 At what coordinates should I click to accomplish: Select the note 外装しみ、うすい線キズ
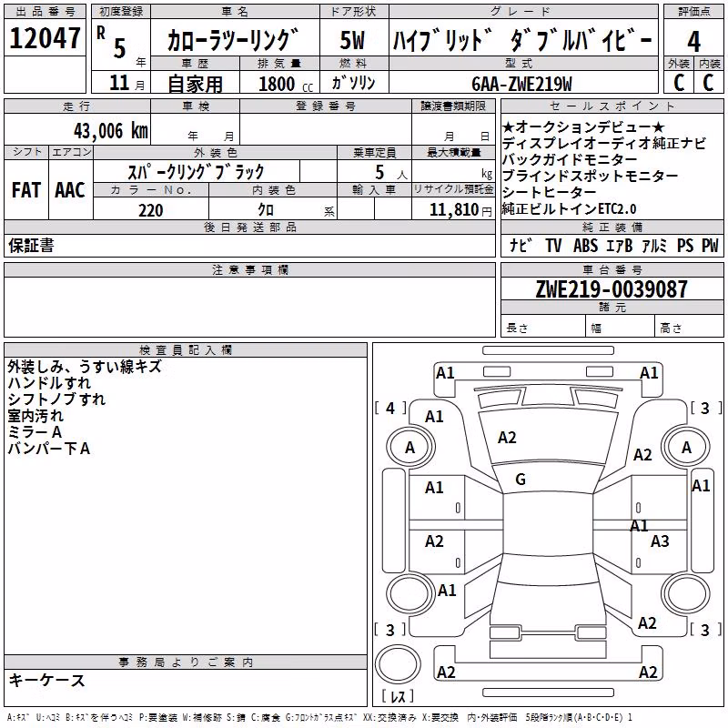point(84,367)
